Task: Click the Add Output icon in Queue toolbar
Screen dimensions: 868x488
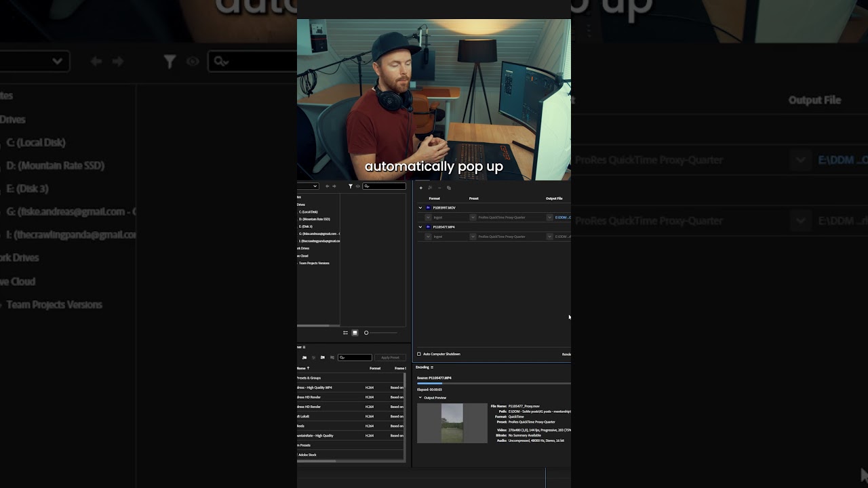Action: click(x=430, y=188)
